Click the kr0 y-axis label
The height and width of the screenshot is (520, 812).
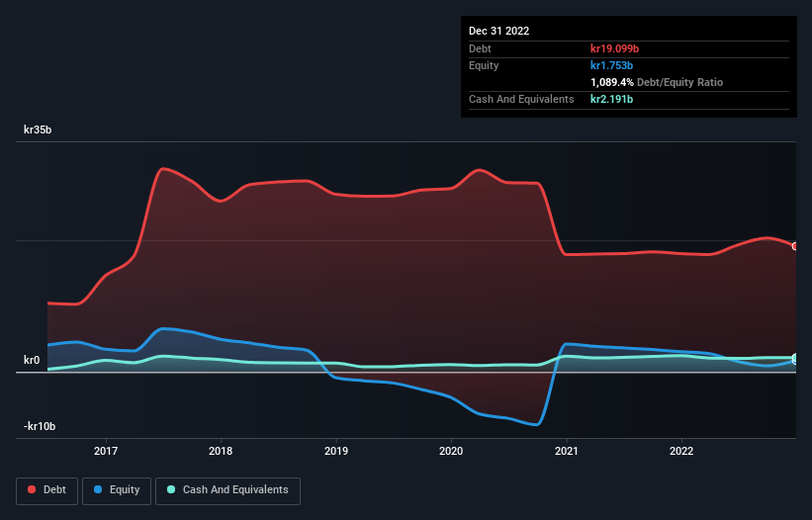(32, 360)
